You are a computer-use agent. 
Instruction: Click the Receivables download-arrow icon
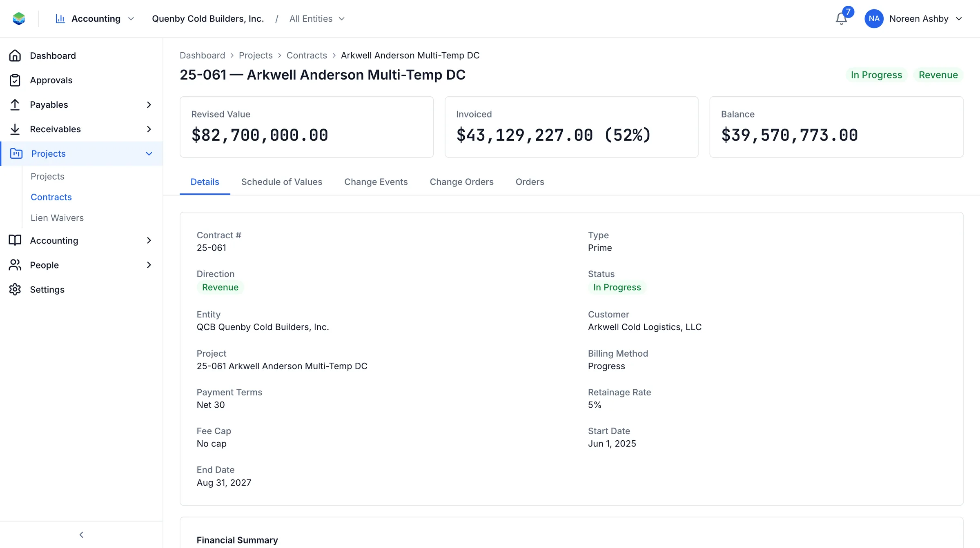coord(15,129)
